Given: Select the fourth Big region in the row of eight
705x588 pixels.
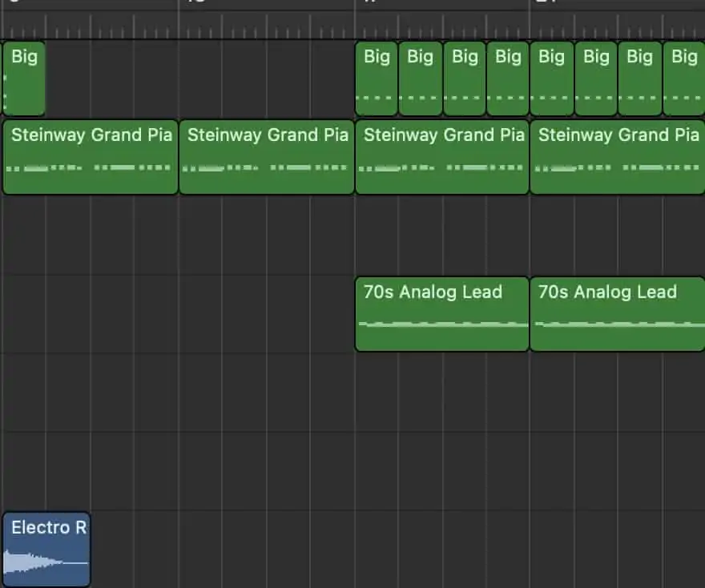Looking at the screenshot, I should coord(508,79).
